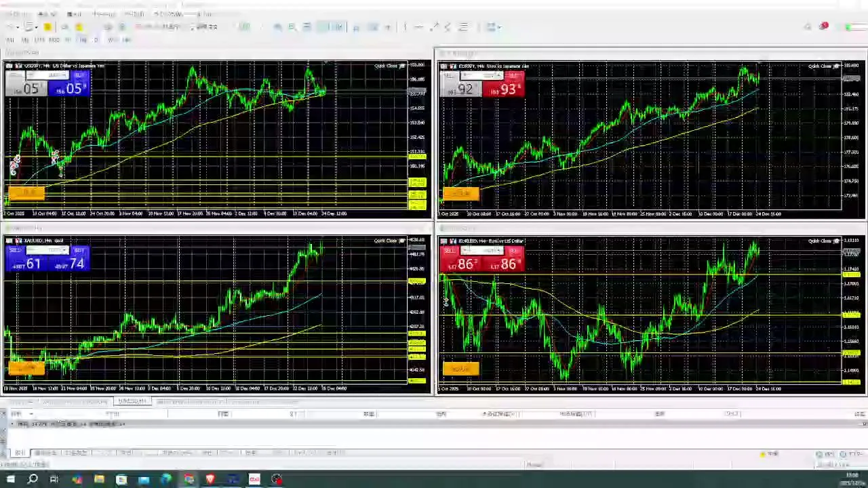Click the lot volume field on EURJPY panel
Image resolution: width=868 pixels, height=488 pixels.
pyautogui.click(x=482, y=75)
